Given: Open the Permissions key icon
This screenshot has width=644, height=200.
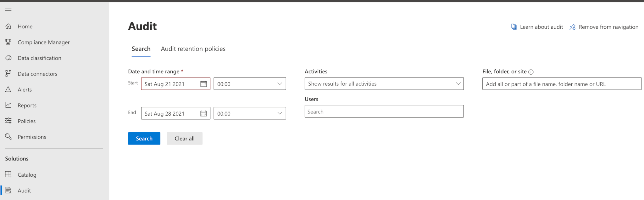Looking at the screenshot, I should tap(8, 136).
